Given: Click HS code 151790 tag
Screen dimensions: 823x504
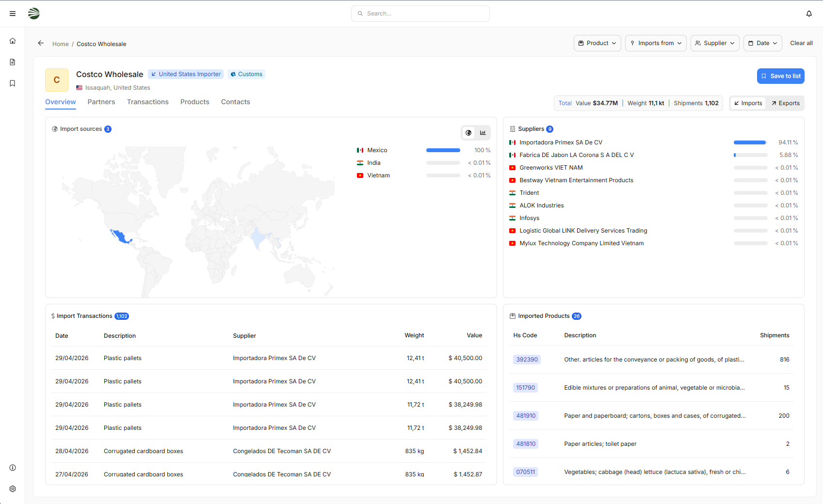Looking at the screenshot, I should (526, 388).
